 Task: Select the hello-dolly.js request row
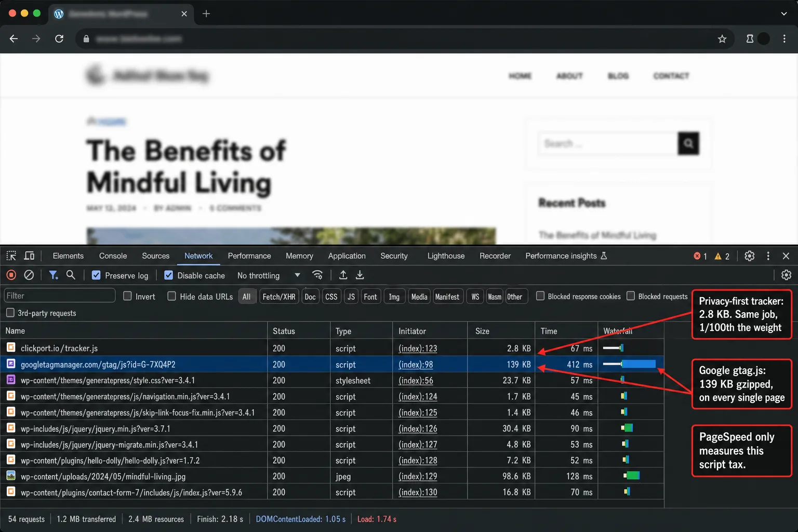[x=332, y=460]
